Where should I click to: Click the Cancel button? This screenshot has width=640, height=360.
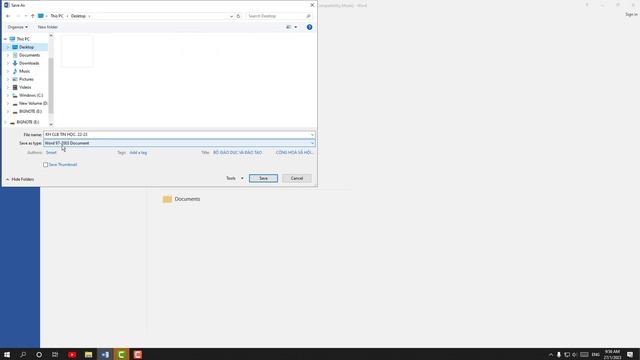point(297,178)
